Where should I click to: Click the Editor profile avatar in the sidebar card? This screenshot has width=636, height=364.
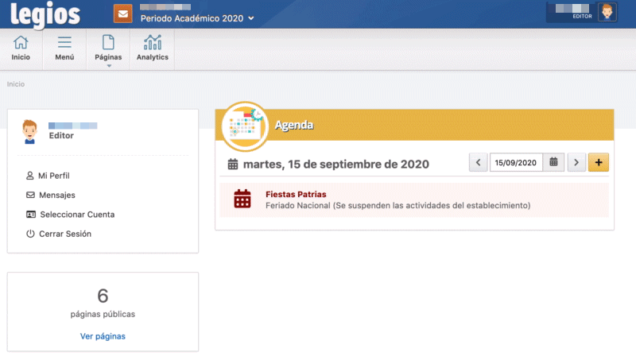coord(29,132)
